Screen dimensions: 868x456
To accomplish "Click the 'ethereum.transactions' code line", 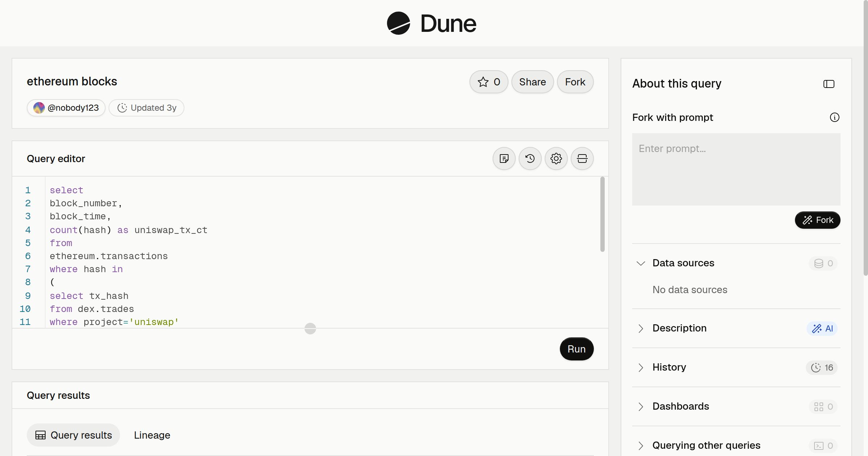I will click(x=109, y=256).
